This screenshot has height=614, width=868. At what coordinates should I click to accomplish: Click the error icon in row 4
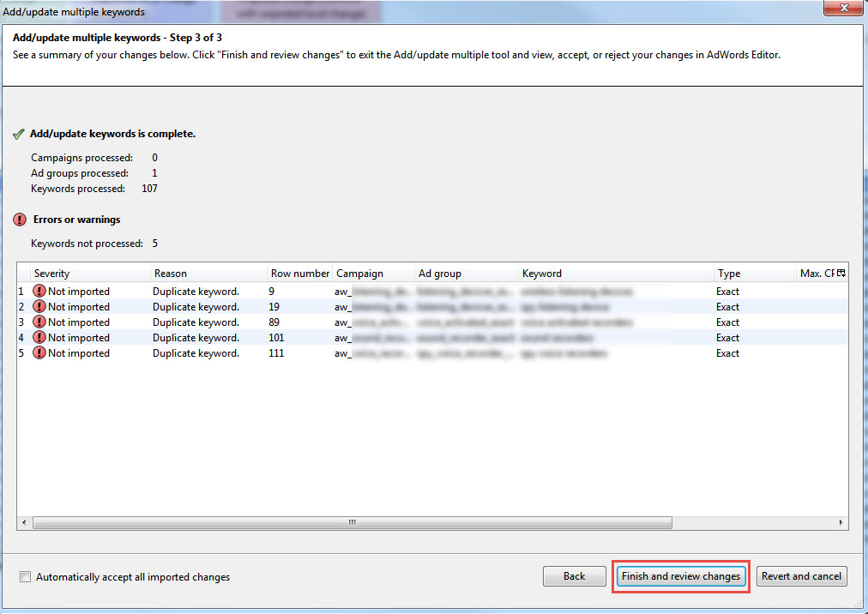tap(39, 338)
